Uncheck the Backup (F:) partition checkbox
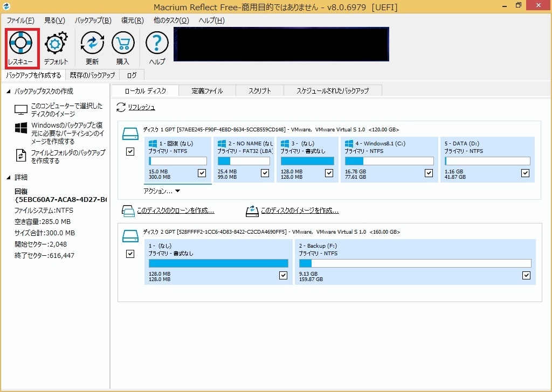The height and width of the screenshot is (392, 552). tap(526, 275)
